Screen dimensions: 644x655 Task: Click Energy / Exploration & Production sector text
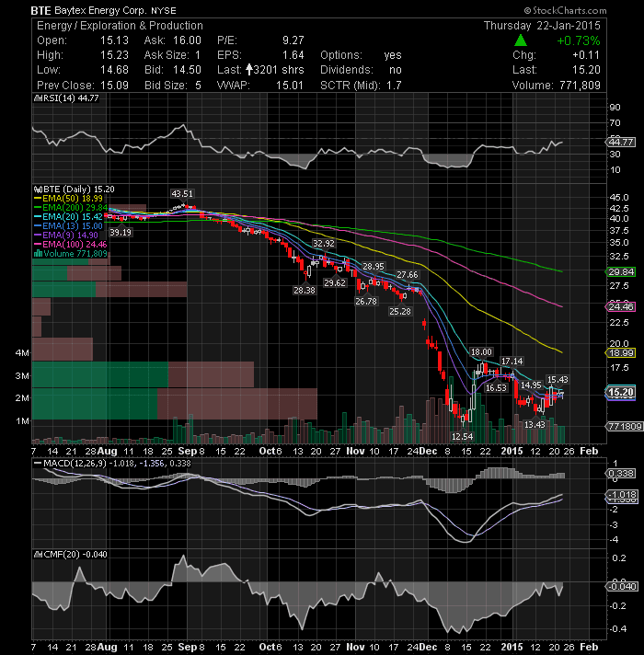tap(120, 26)
